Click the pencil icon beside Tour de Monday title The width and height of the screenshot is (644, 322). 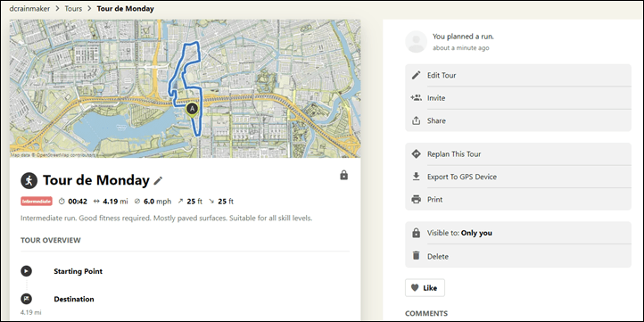[158, 181]
